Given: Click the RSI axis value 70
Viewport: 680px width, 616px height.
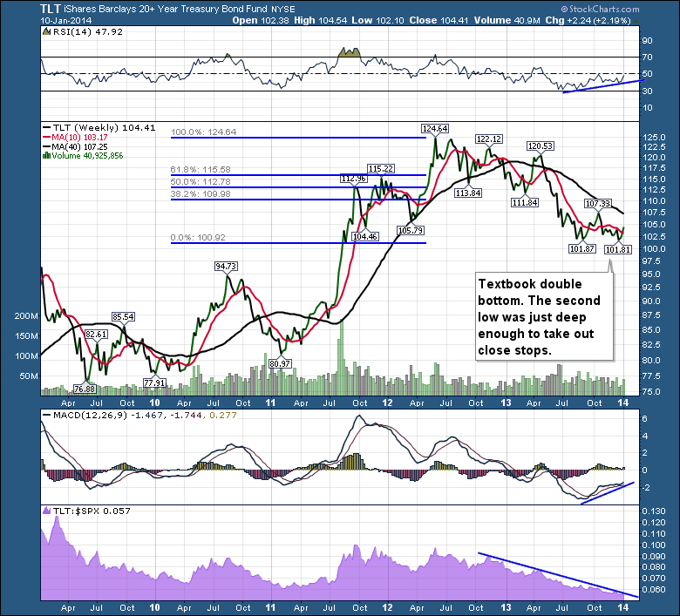Looking at the screenshot, I should click(x=647, y=58).
